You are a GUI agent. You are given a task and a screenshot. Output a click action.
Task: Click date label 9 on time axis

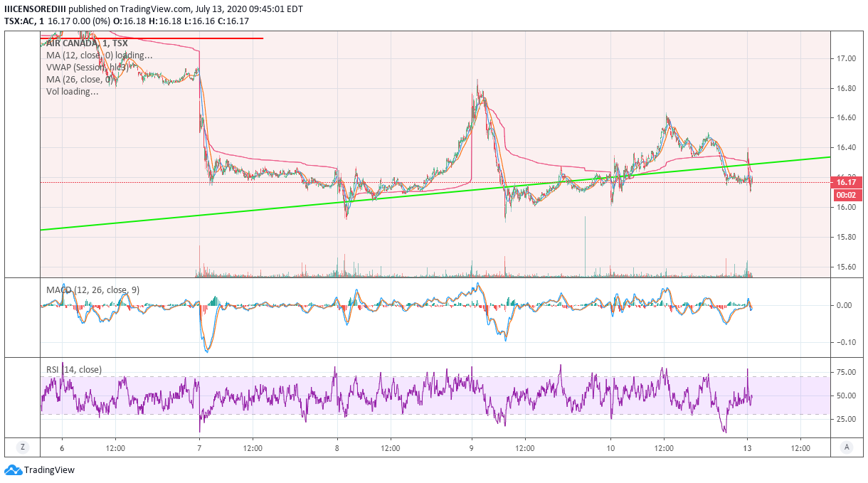point(472,448)
